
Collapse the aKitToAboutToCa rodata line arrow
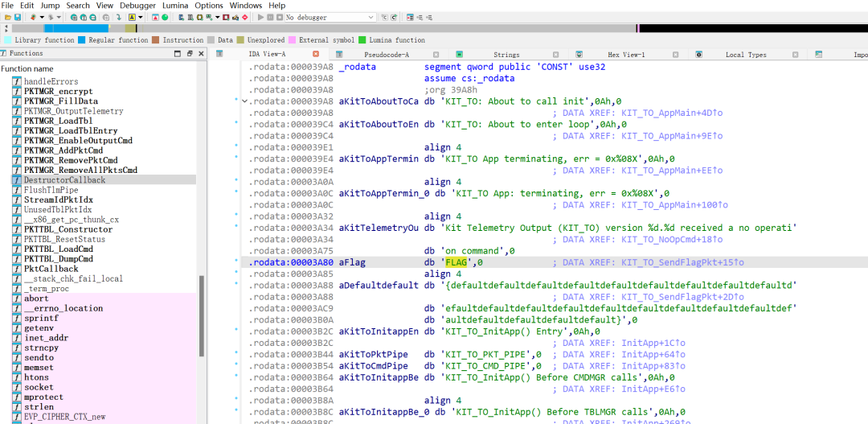[x=244, y=101]
